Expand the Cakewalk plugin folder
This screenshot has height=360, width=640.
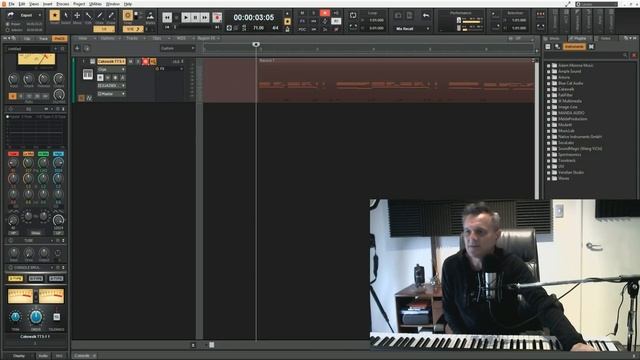[x=549, y=89]
